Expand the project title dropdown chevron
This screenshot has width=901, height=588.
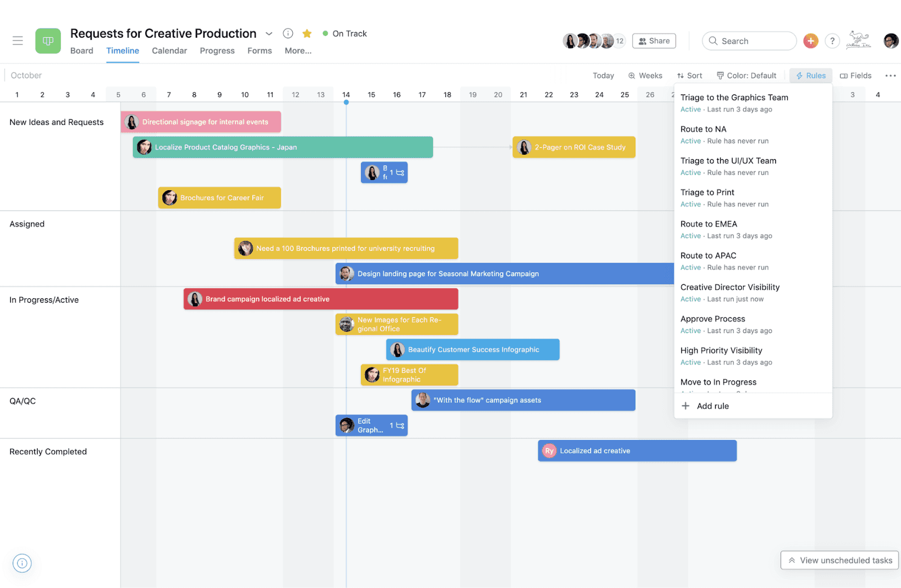(x=269, y=33)
